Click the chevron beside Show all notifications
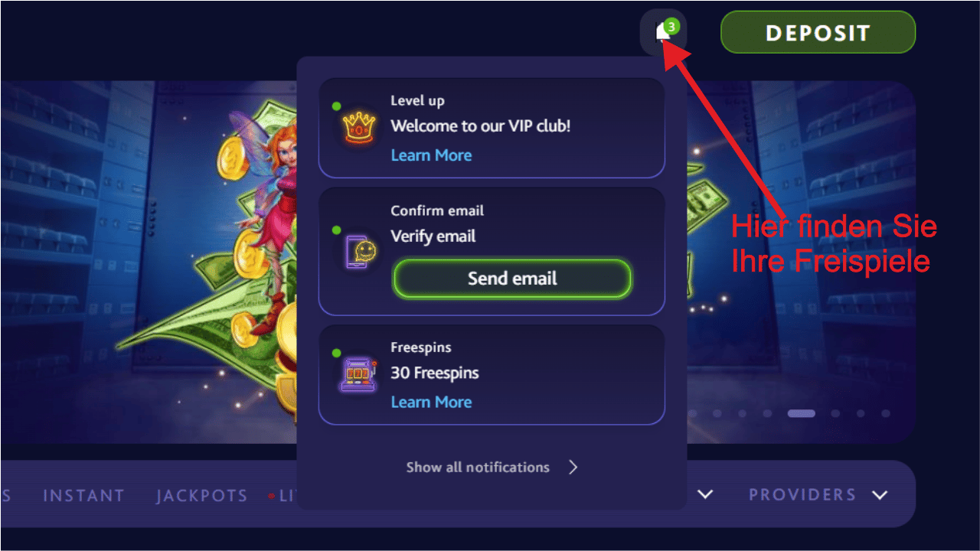The width and height of the screenshot is (980, 551). point(573,467)
